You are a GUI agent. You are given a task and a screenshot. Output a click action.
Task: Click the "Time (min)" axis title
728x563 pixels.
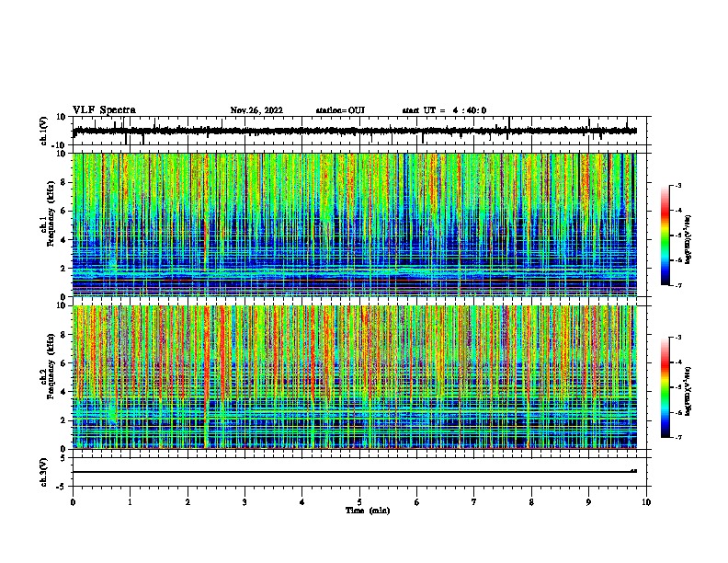368,511
